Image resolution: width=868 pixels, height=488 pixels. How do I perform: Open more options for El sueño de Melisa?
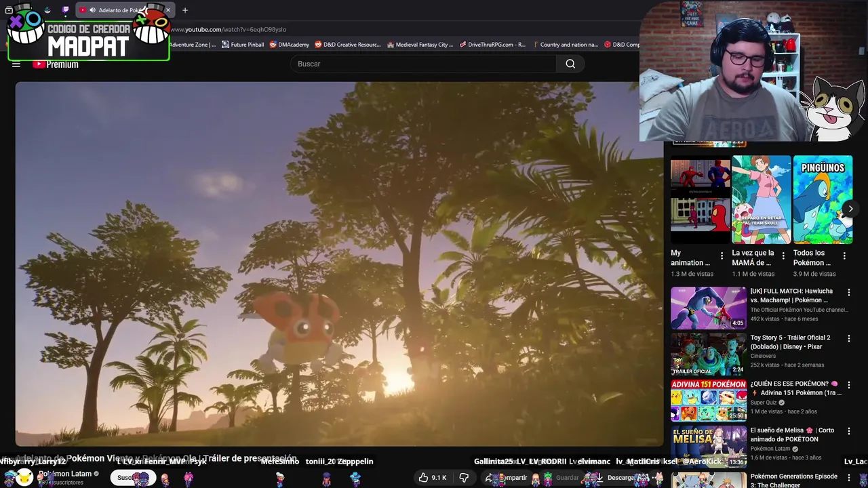coord(848,431)
